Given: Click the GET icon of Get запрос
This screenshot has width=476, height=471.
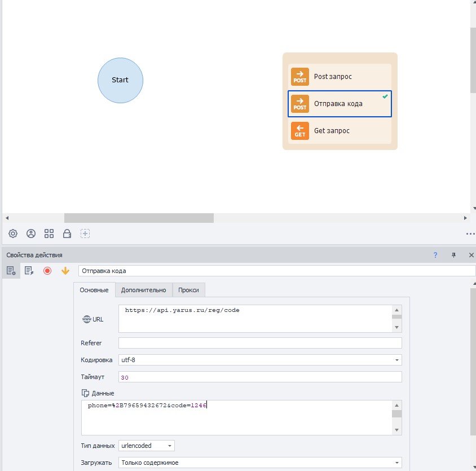Looking at the screenshot, I should [x=300, y=131].
